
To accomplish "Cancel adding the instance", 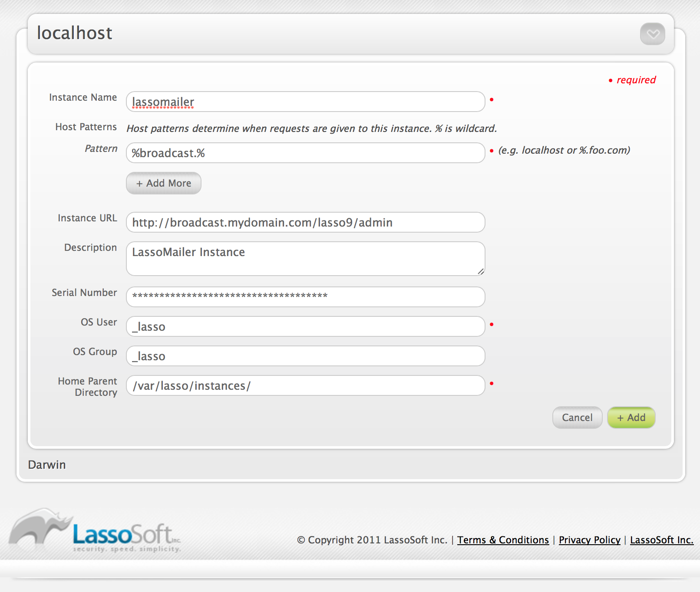I will point(577,418).
